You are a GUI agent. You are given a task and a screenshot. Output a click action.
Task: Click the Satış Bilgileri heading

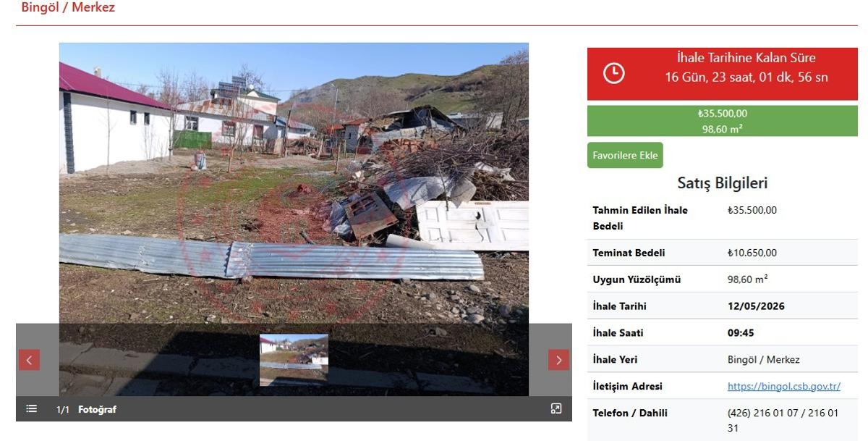click(723, 183)
